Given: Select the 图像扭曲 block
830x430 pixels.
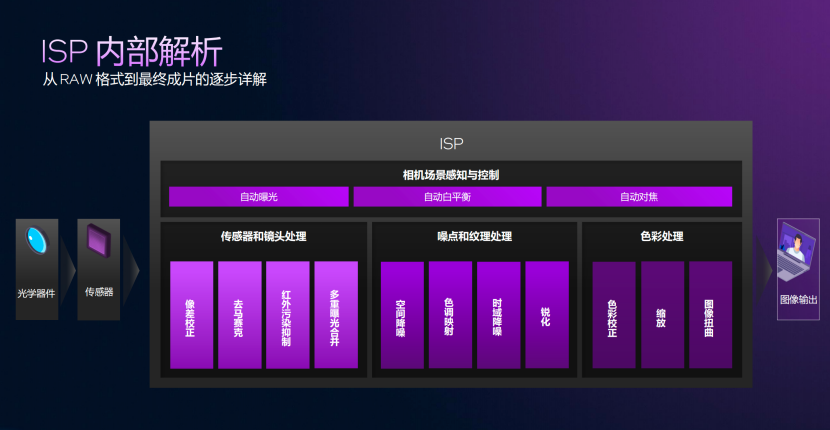Looking at the screenshot, I should point(710,315).
